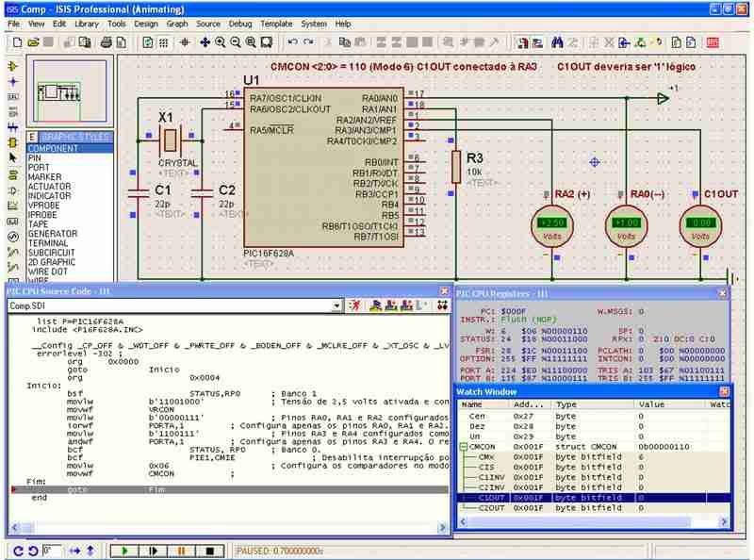754x560 pixels.
Task: Click the Bill of Materials document icon
Action: coord(676,42)
